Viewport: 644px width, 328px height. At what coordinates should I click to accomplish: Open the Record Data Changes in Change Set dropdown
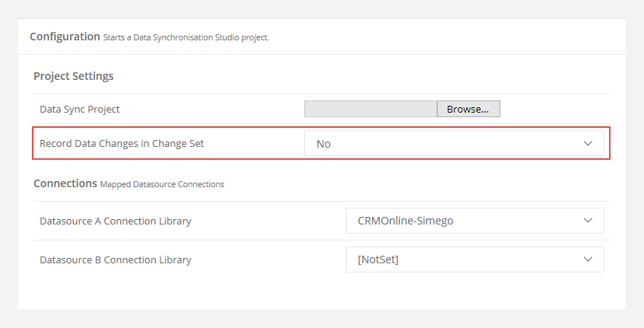tap(454, 143)
